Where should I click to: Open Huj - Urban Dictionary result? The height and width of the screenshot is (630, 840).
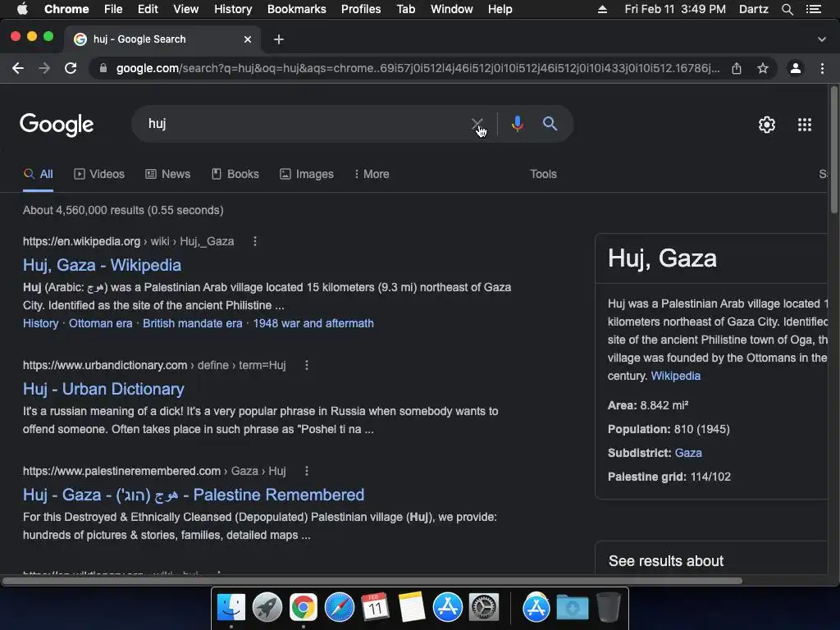click(x=103, y=389)
